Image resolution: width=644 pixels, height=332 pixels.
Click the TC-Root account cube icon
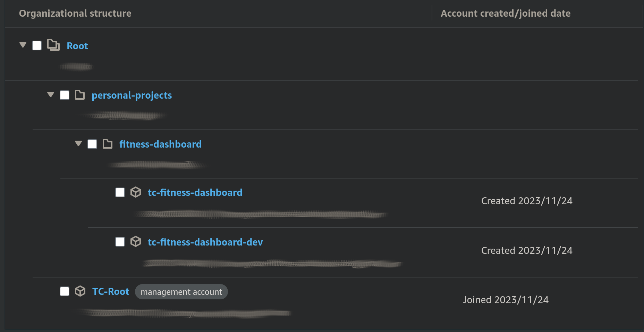(x=80, y=291)
